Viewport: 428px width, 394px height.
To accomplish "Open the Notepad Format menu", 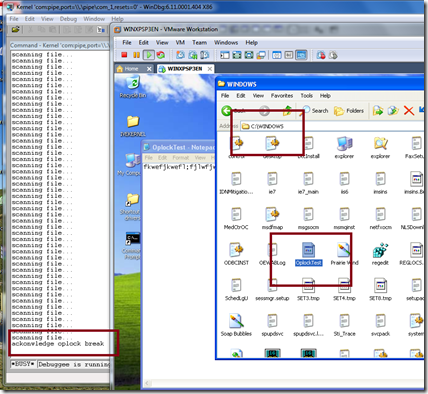I will (180, 158).
